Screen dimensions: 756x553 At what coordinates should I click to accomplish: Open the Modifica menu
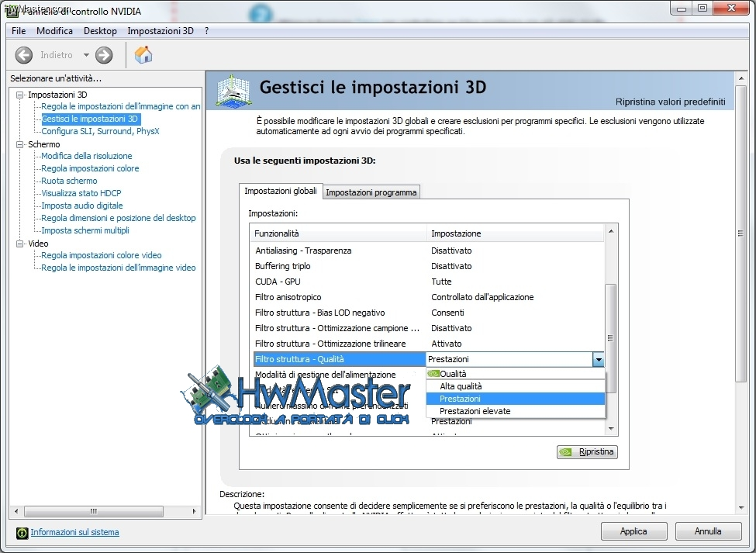(x=54, y=31)
